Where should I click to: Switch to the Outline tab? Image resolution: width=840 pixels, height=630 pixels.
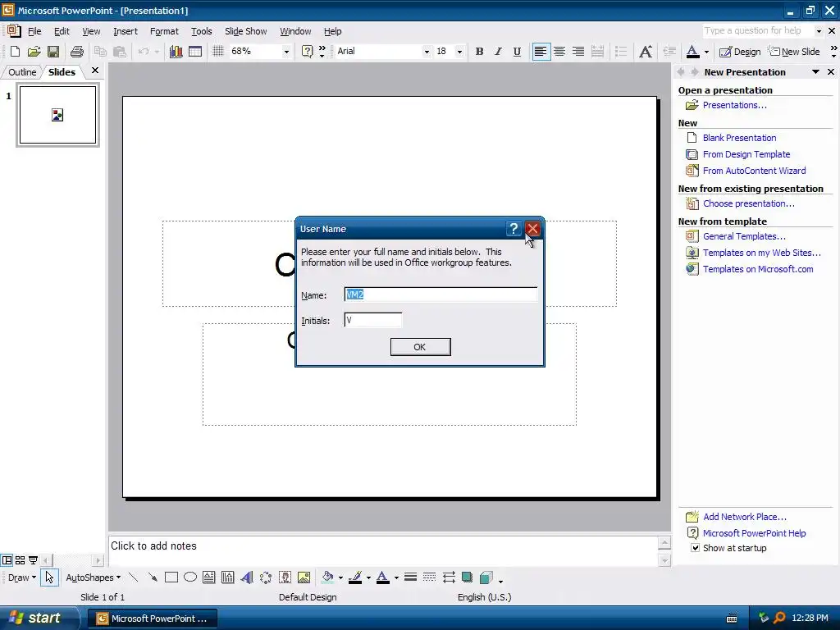tap(22, 72)
